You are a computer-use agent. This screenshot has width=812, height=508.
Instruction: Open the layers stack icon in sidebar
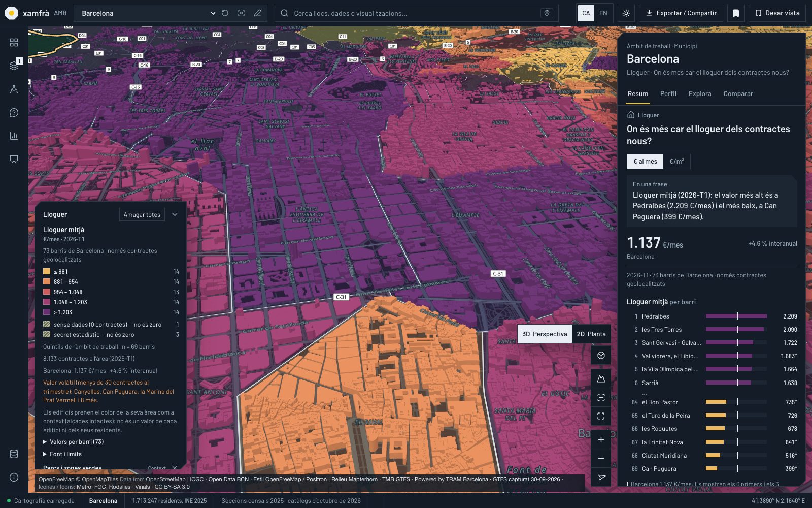point(14,66)
